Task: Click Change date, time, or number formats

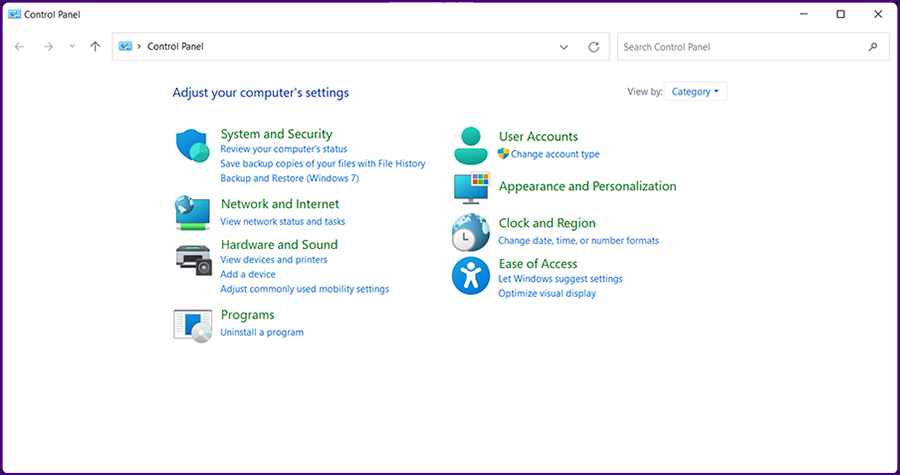Action: pyautogui.click(x=578, y=240)
